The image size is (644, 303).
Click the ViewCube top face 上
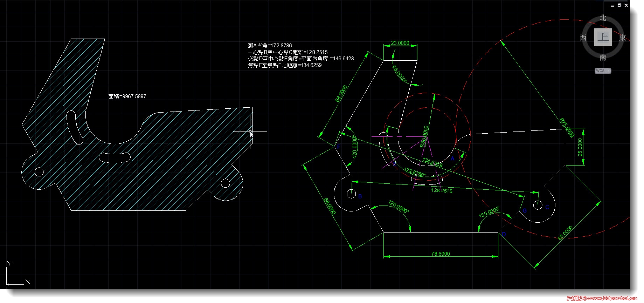point(603,37)
